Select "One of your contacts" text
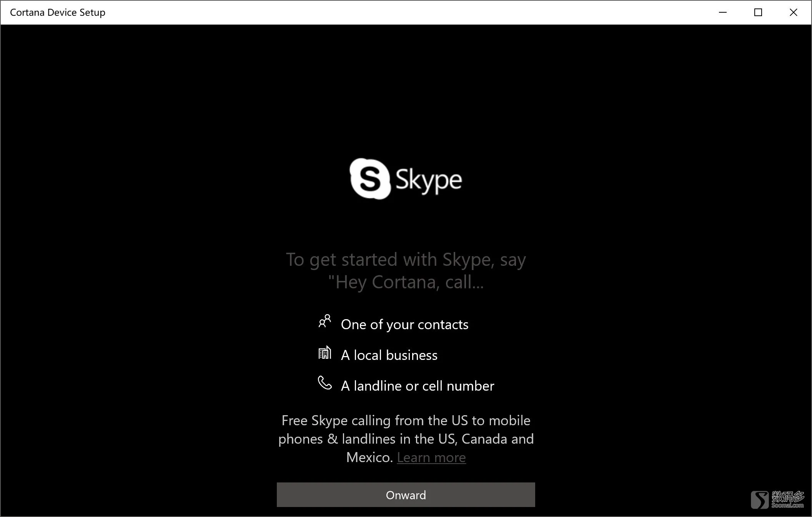The width and height of the screenshot is (812, 517). coord(404,325)
